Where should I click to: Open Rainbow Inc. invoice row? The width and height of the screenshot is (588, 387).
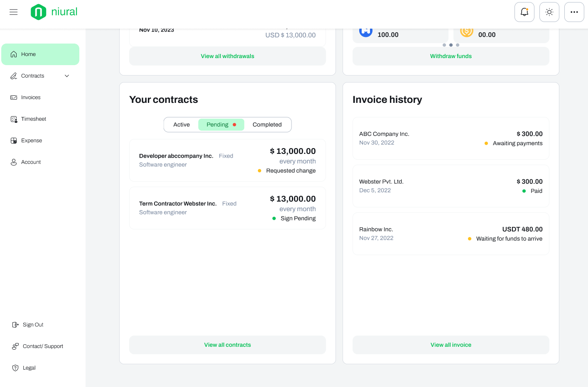[451, 234]
